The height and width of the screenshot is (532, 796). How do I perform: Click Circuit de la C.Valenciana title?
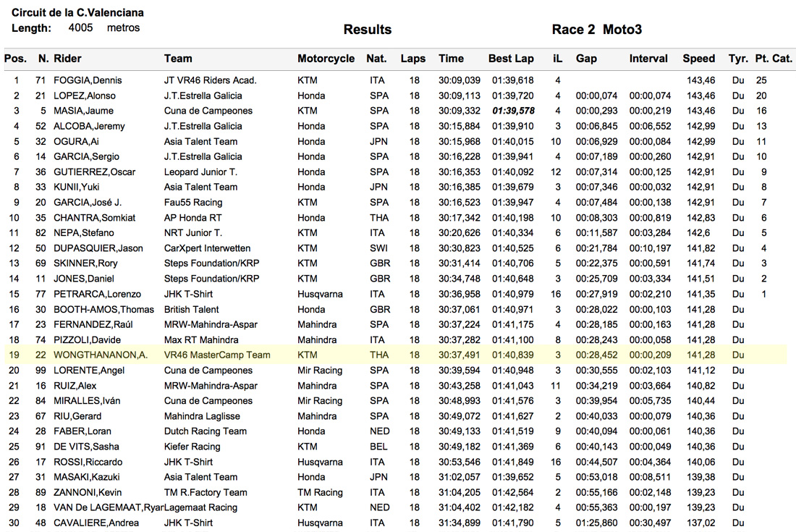[77, 13]
